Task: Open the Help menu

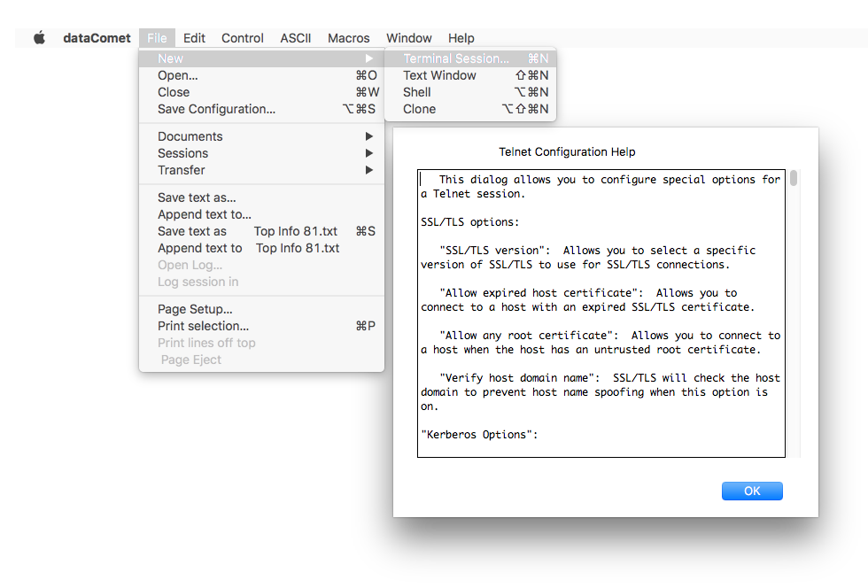Action: (x=461, y=38)
